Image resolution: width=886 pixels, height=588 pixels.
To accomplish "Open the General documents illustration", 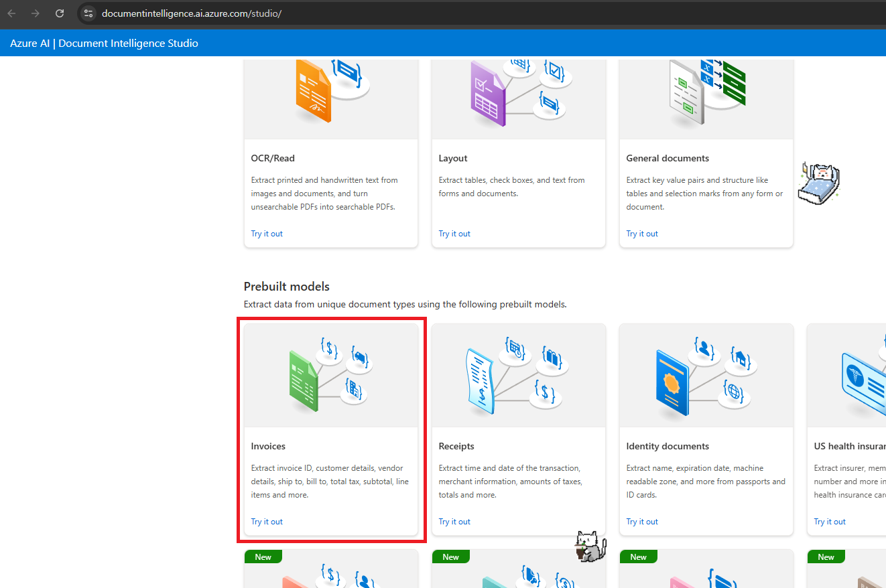I will point(707,92).
